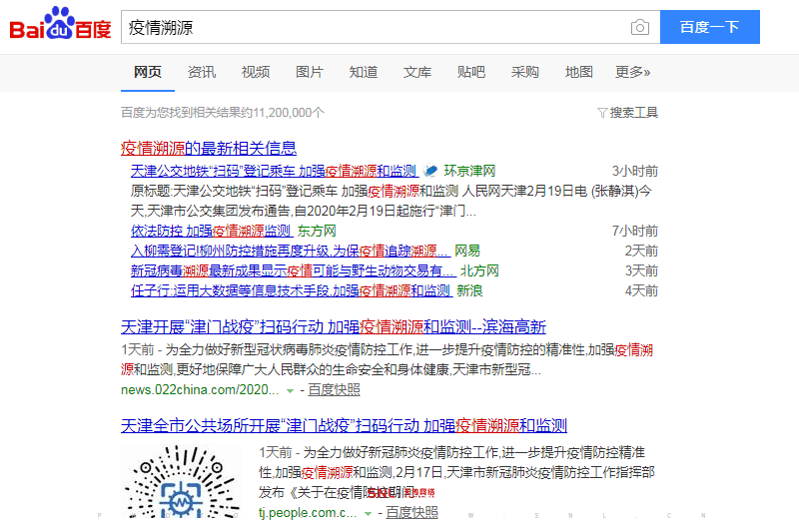Open the 图片 tab
This screenshot has width=799, height=532.
(x=310, y=72)
